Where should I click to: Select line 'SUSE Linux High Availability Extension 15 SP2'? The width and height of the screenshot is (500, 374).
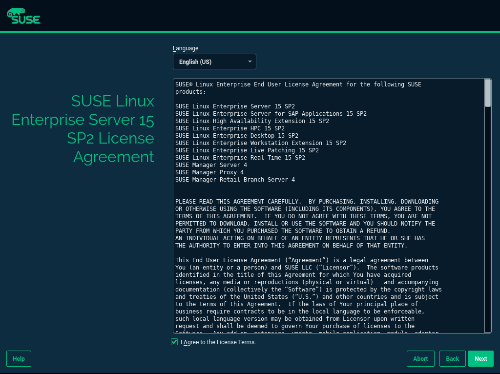click(x=252, y=121)
